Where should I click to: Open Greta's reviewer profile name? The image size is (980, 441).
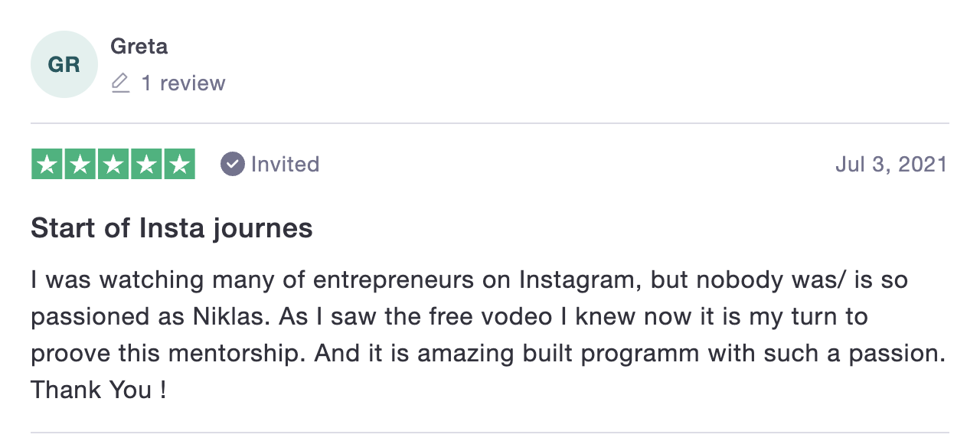point(139,46)
